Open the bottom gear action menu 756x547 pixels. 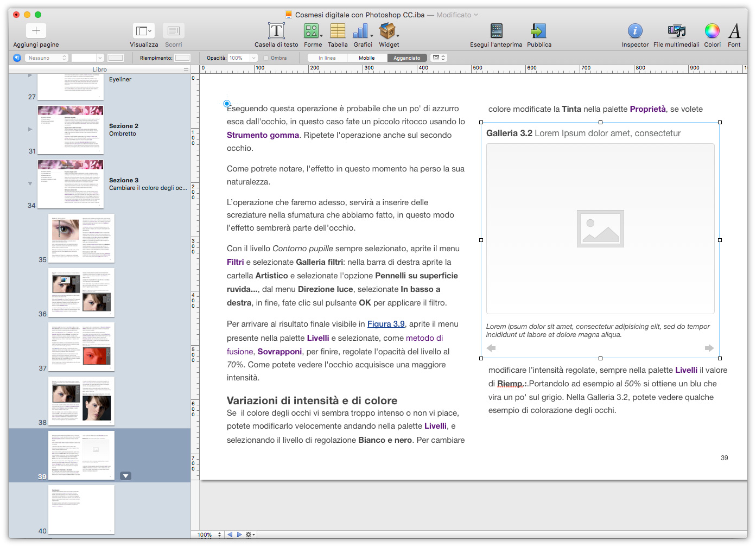(250, 535)
